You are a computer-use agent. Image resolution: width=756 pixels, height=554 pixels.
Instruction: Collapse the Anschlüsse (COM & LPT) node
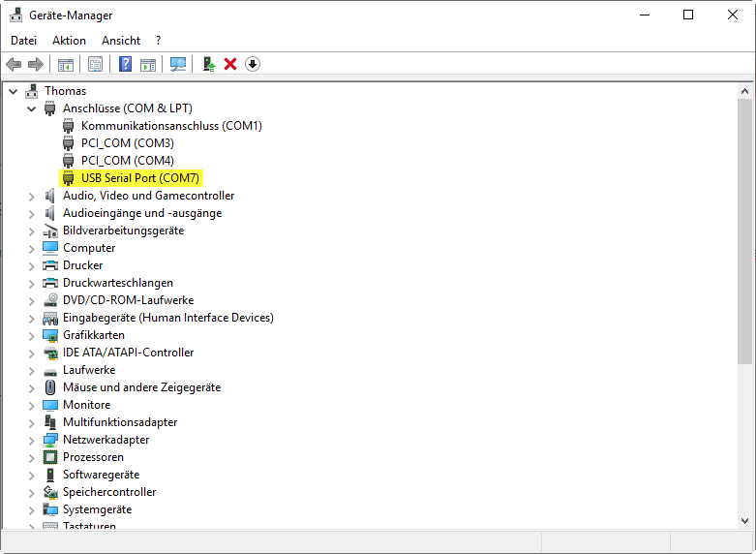pyautogui.click(x=32, y=108)
